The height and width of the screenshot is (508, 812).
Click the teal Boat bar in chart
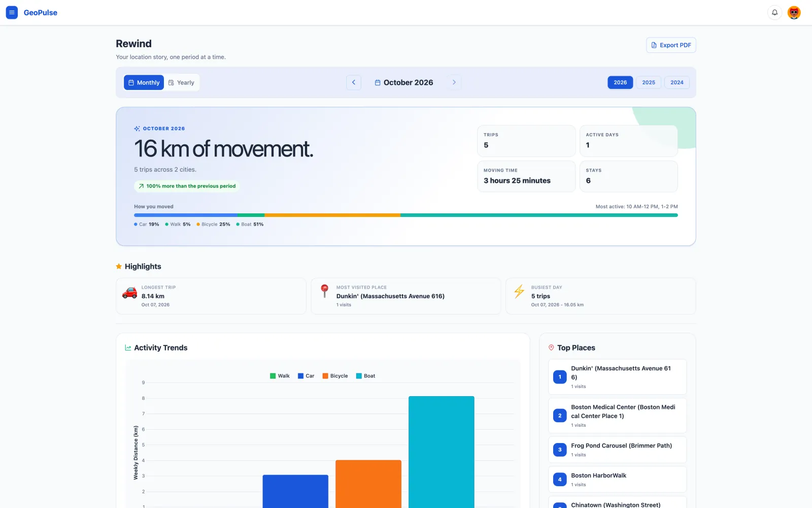click(442, 452)
